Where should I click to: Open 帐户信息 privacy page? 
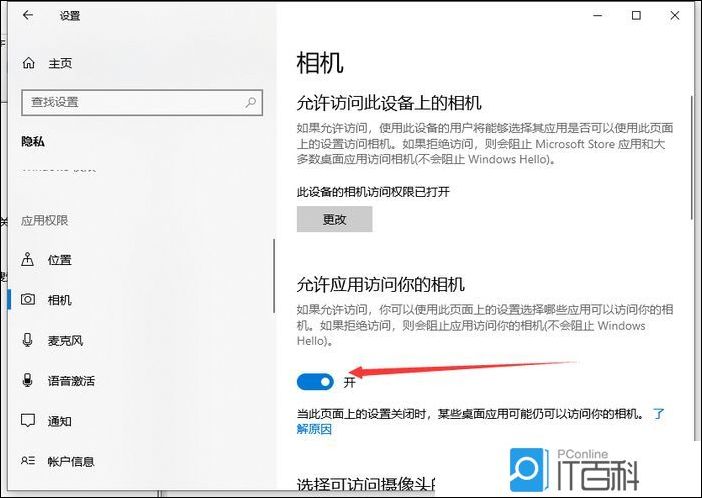point(71,461)
